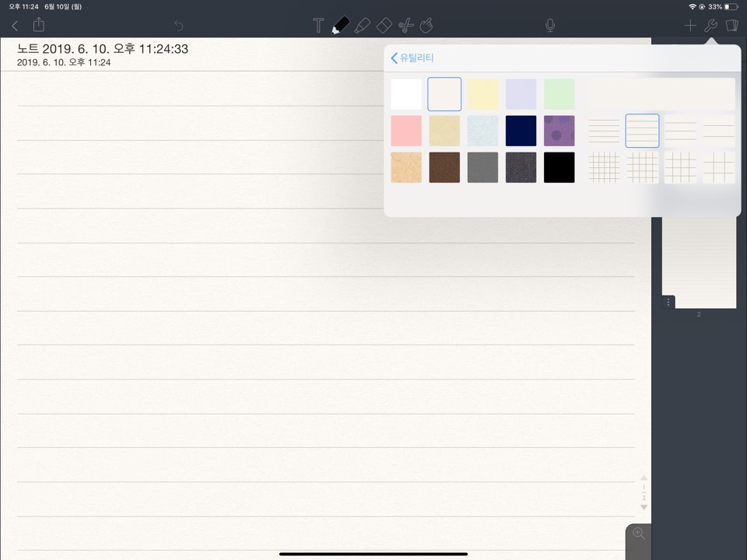Edit note title 노트 2019. 6. 10.
This screenshot has width=747, height=560.
(x=103, y=48)
